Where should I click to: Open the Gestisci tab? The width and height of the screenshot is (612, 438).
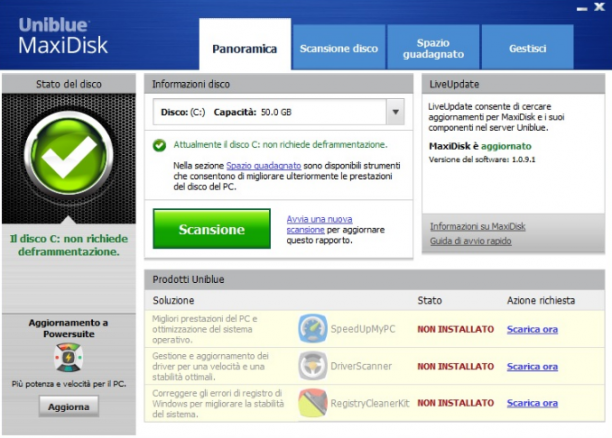527,48
